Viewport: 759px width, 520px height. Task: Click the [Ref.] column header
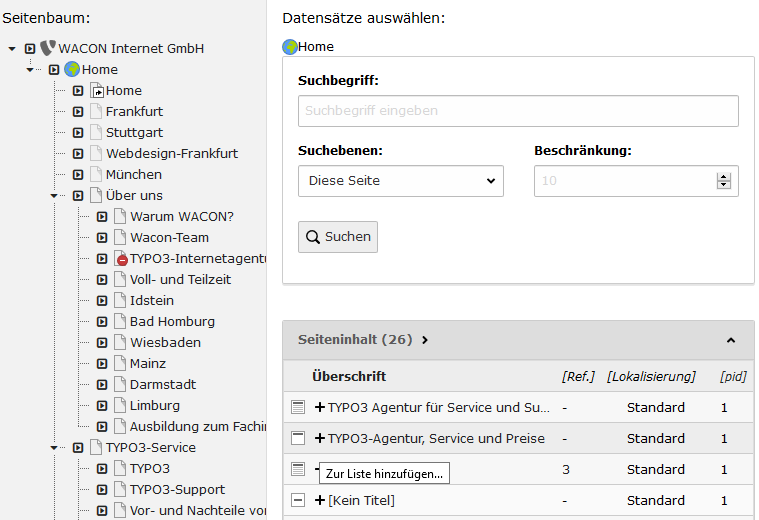[x=578, y=376]
